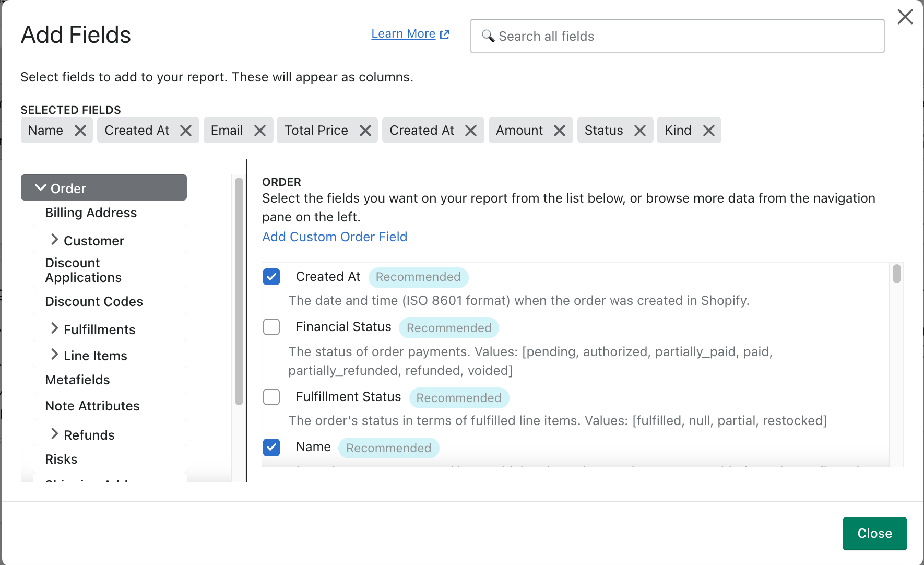The image size is (924, 565).
Task: Click the navigation pane scrollbar
Action: pos(239,291)
